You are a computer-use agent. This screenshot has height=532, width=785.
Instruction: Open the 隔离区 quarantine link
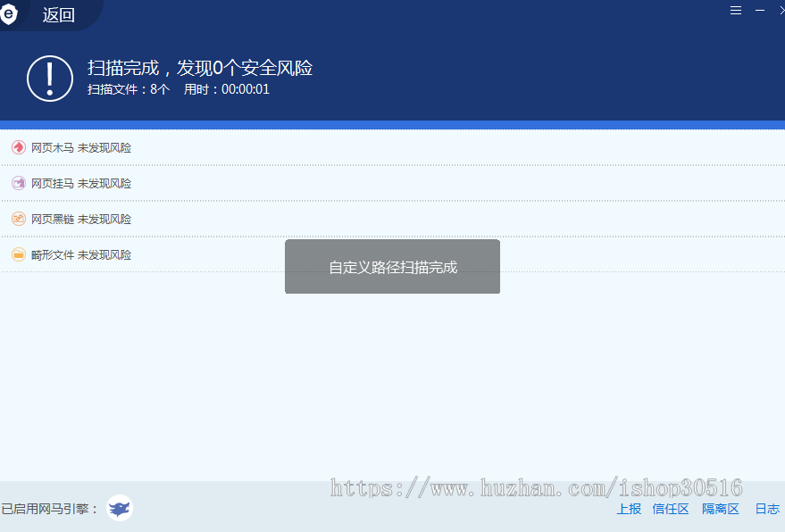[x=721, y=509]
